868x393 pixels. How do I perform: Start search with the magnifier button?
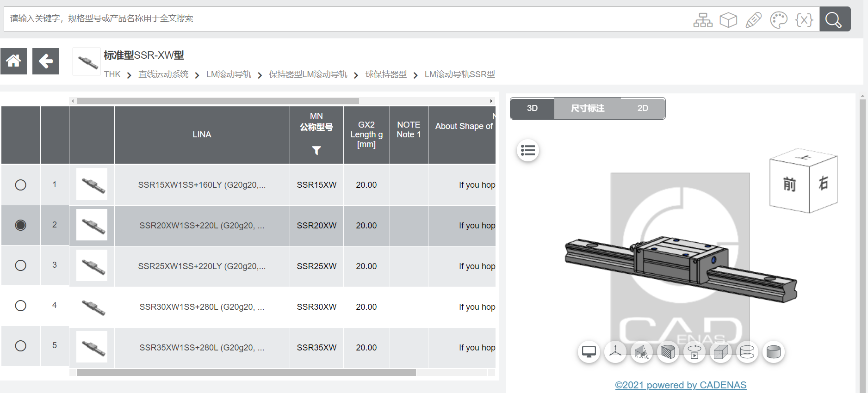coord(835,19)
